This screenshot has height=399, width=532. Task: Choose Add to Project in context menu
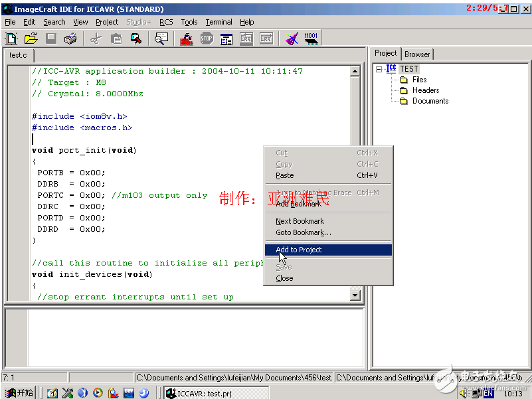pos(299,250)
